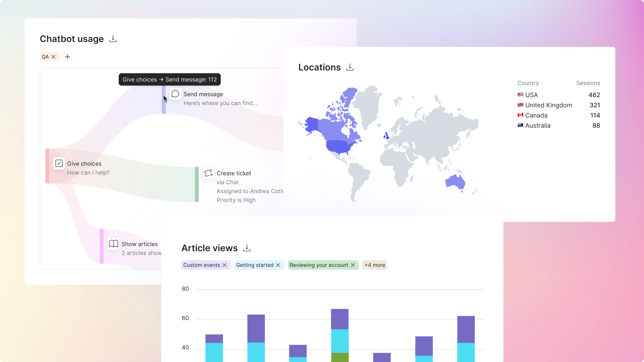Download the Locations report
Screen dimensions: 644x362
coord(350,67)
